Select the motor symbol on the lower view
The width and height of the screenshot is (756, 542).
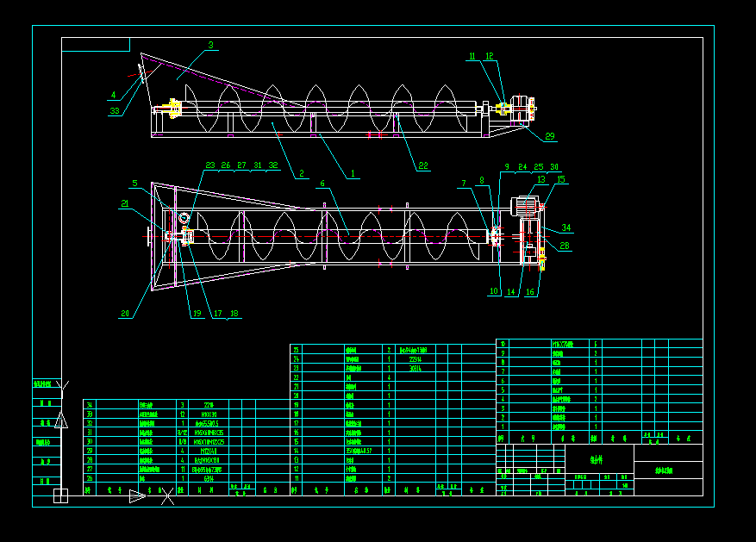coord(526,205)
